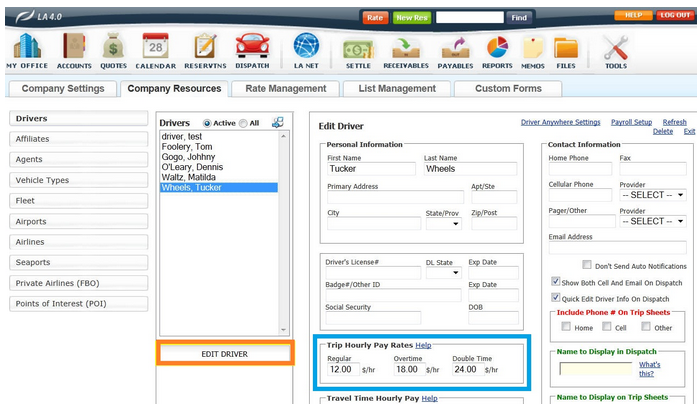Open the LA Net globe icon

point(305,48)
